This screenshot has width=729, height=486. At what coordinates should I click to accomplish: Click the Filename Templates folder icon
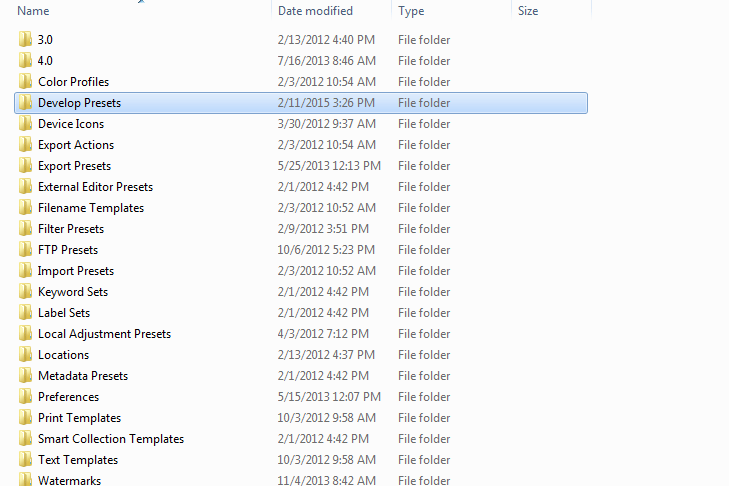26,207
